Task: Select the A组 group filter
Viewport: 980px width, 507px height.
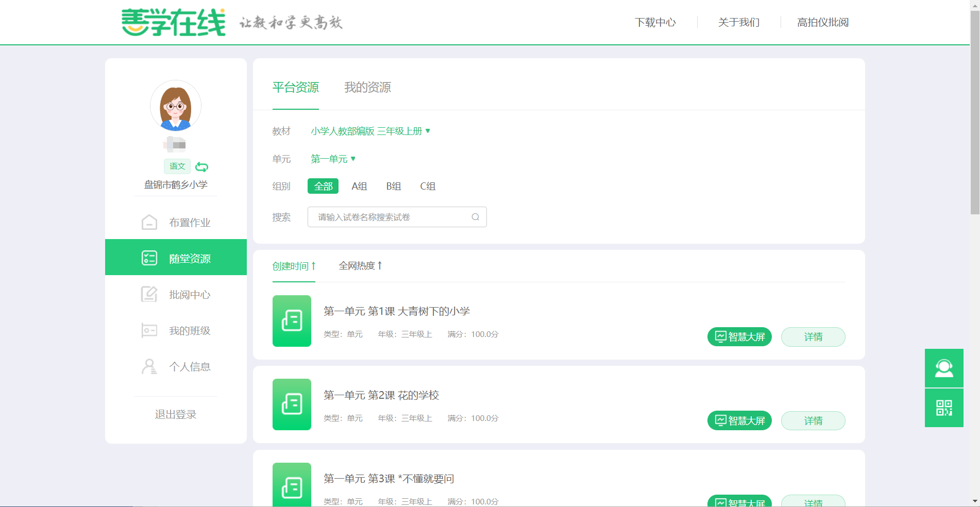Action: point(359,186)
